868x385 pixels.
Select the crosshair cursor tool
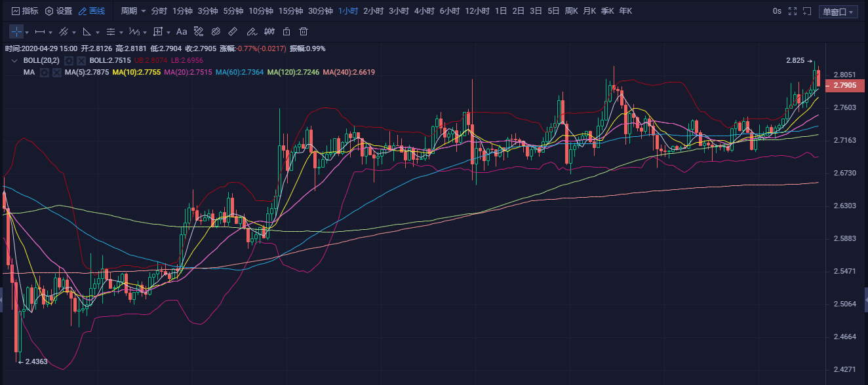point(16,31)
